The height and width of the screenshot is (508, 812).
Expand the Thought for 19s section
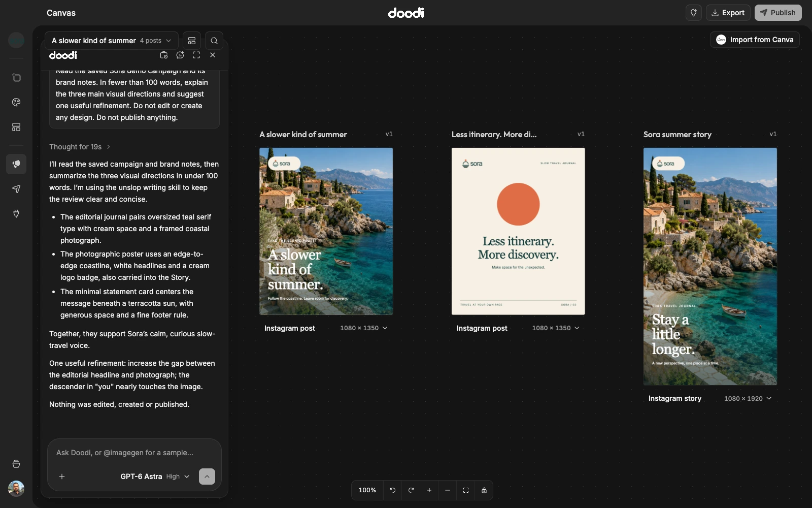point(80,147)
